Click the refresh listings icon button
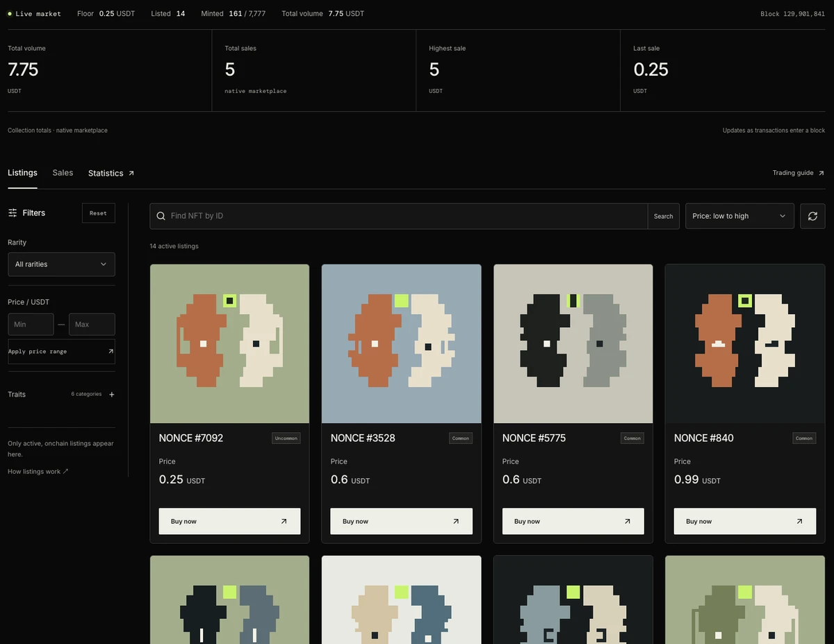The width and height of the screenshot is (834, 644). [812, 216]
